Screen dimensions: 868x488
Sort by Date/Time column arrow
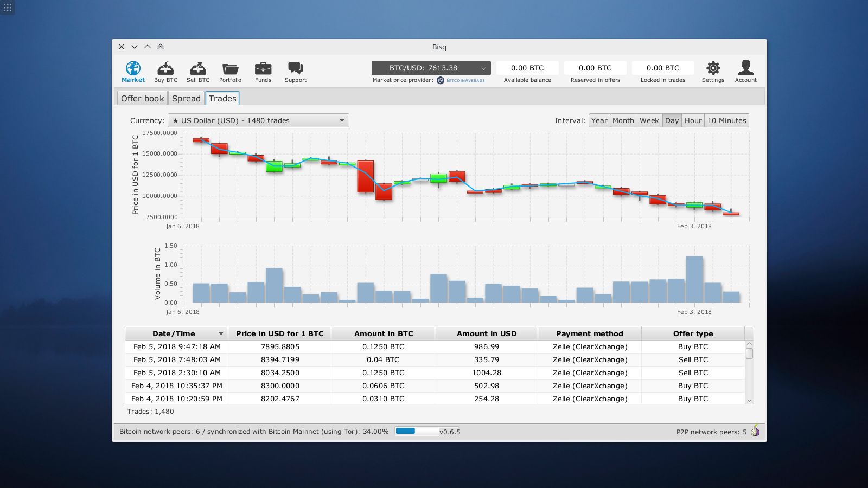point(221,333)
